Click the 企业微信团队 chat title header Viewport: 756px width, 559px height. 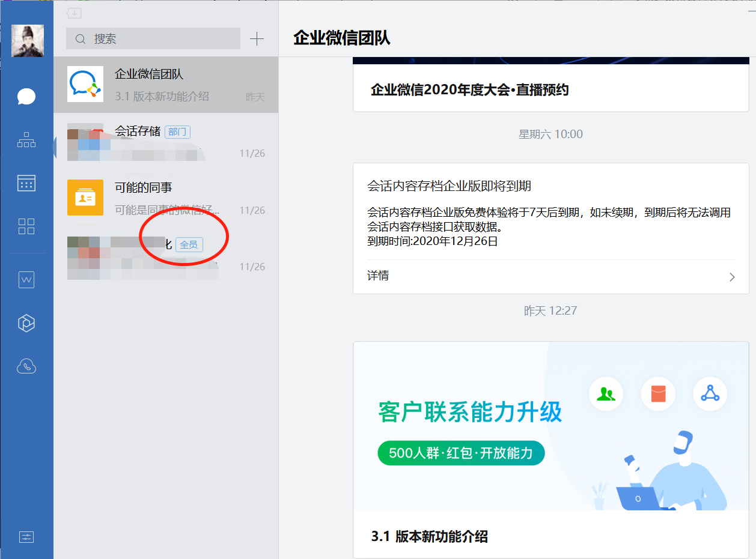pos(342,38)
